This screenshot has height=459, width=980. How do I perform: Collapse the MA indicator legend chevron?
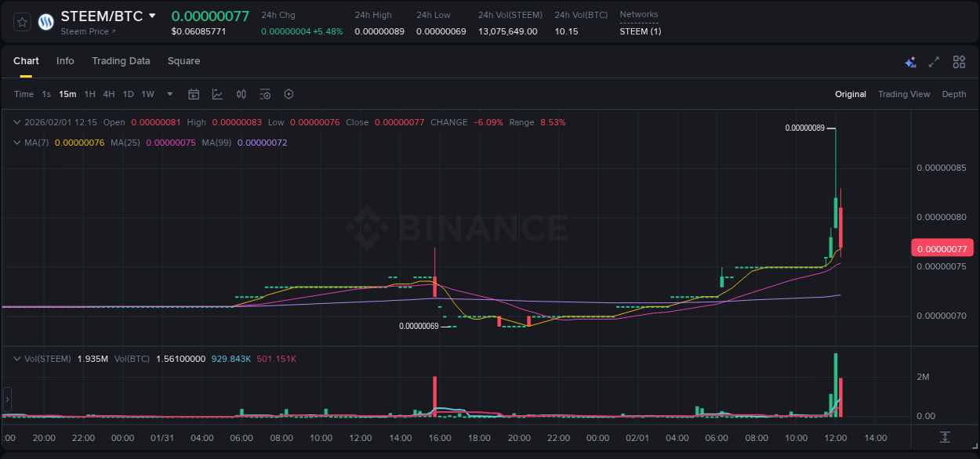pos(17,143)
